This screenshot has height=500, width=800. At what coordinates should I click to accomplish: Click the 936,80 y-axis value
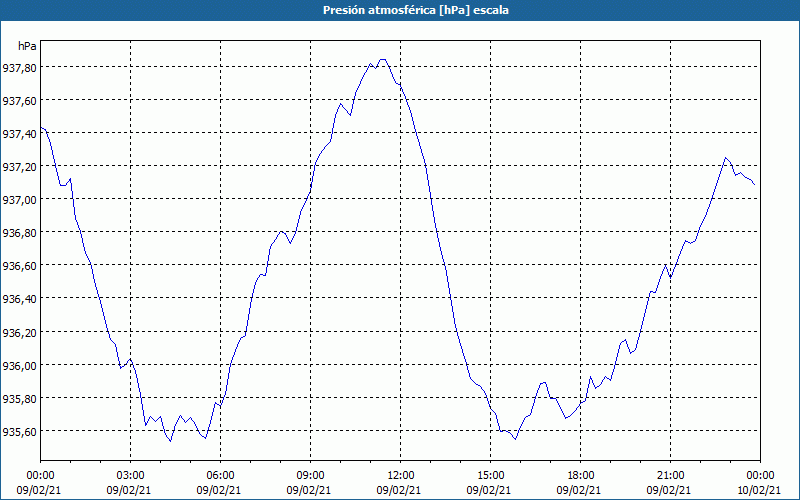point(19,233)
